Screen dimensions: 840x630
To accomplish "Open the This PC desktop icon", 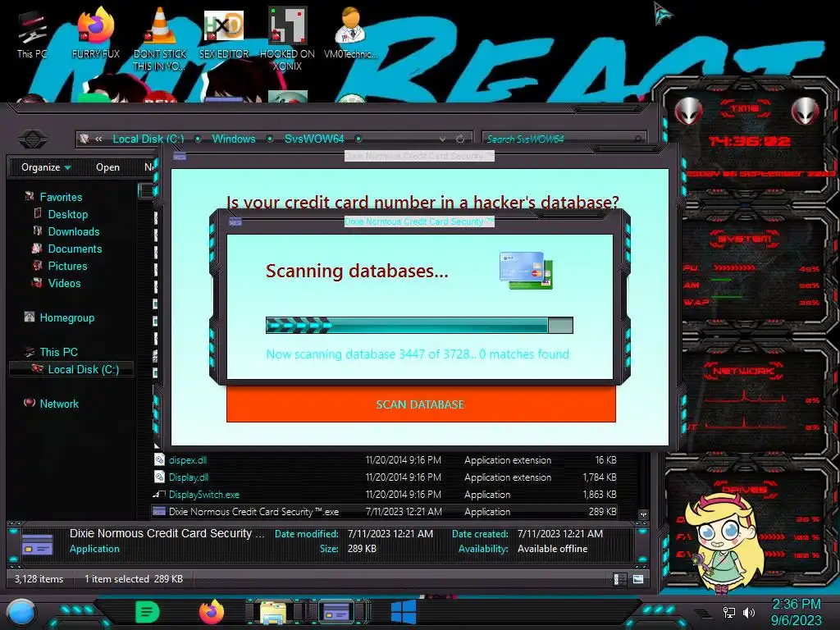I will point(32,34).
